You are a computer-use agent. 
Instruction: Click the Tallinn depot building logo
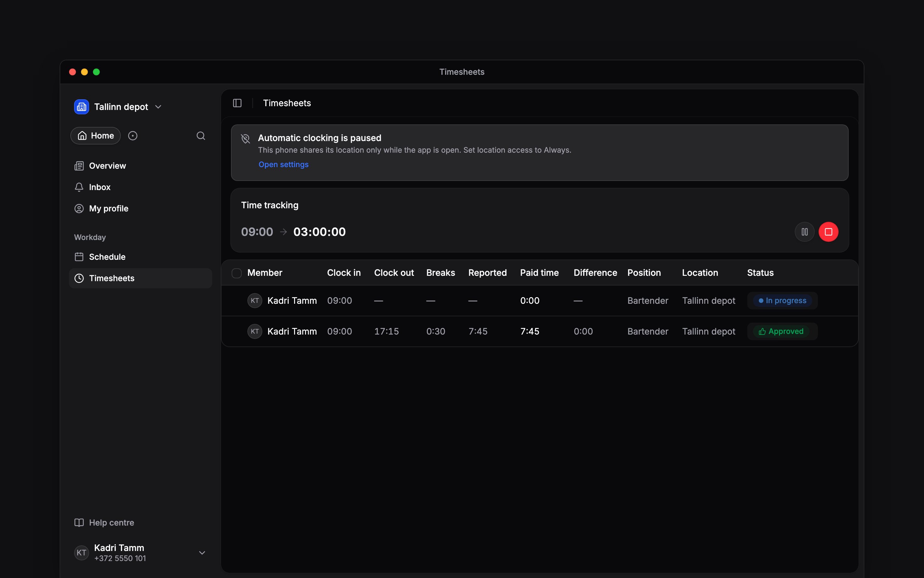click(x=81, y=107)
